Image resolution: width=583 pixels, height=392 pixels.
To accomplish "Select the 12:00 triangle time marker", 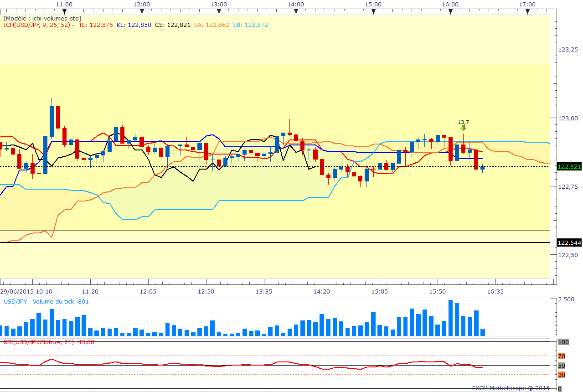I will (142, 11).
